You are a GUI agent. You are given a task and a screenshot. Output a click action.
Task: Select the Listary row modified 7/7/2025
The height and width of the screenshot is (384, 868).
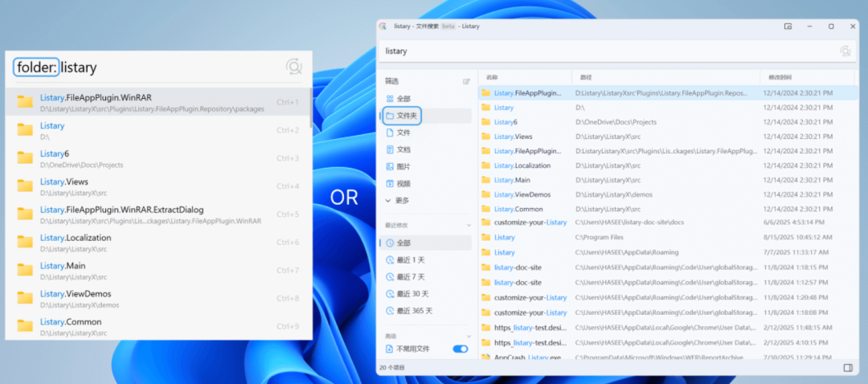coord(668,252)
